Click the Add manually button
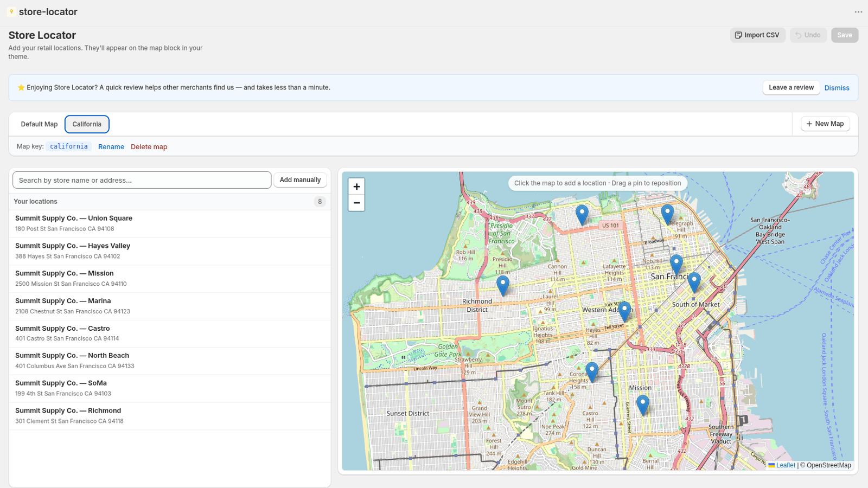This screenshot has width=868, height=488. pyautogui.click(x=300, y=180)
